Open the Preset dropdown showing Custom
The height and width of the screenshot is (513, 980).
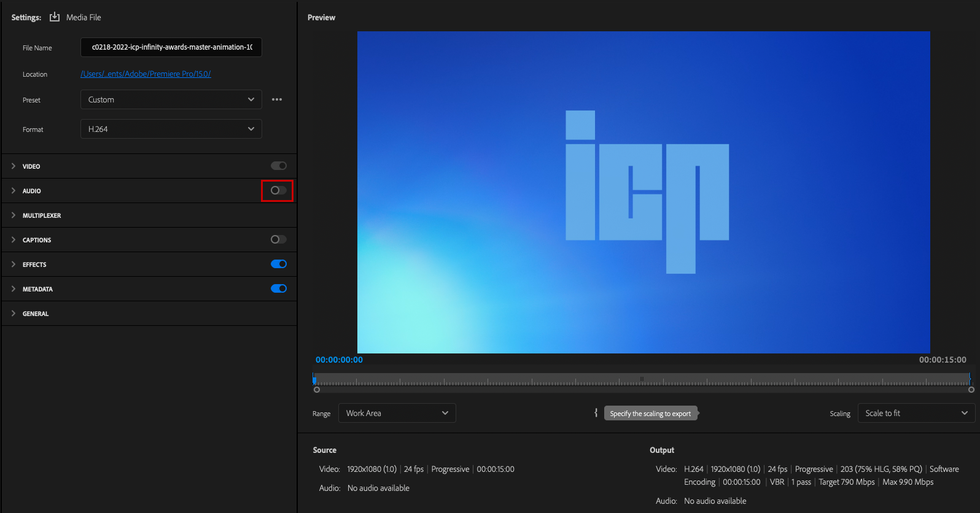tap(171, 99)
